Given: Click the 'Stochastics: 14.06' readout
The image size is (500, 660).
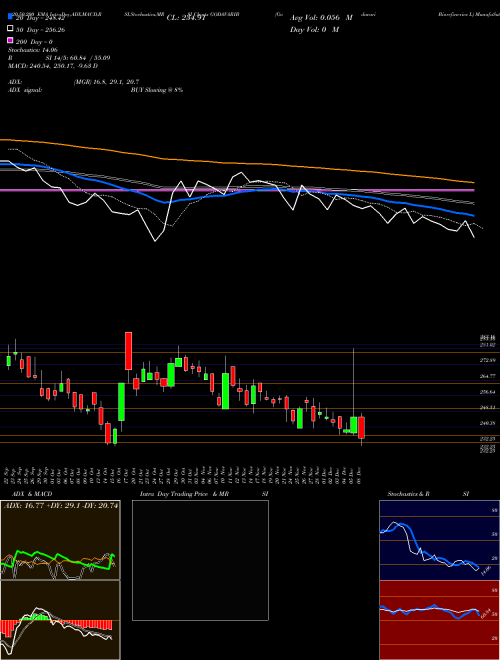Looking at the screenshot, I should coord(33,50).
